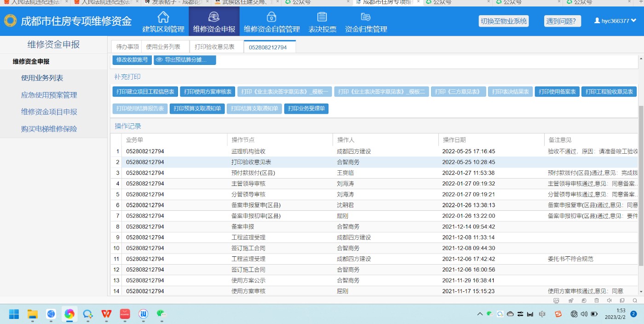
Task: Open 维修资金自管管理 lock icon module
Action: [271, 22]
